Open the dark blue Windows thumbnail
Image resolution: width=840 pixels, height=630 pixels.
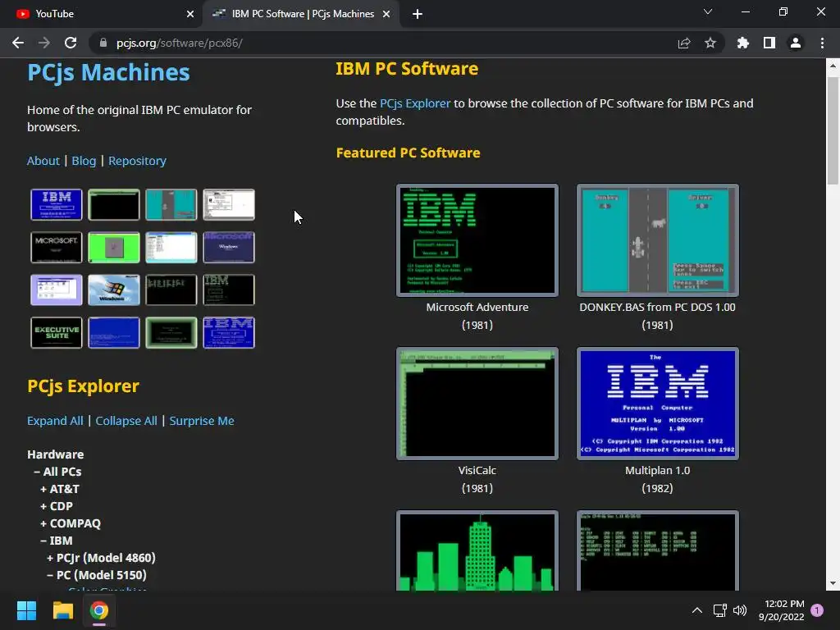(229, 248)
